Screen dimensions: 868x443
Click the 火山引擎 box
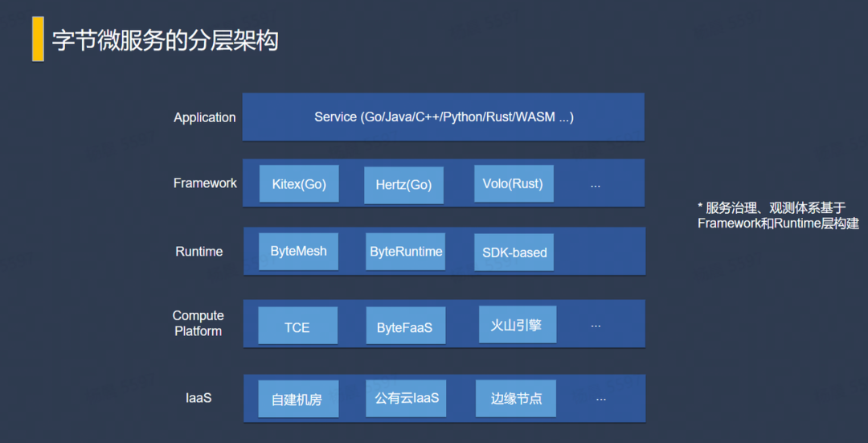tap(518, 324)
